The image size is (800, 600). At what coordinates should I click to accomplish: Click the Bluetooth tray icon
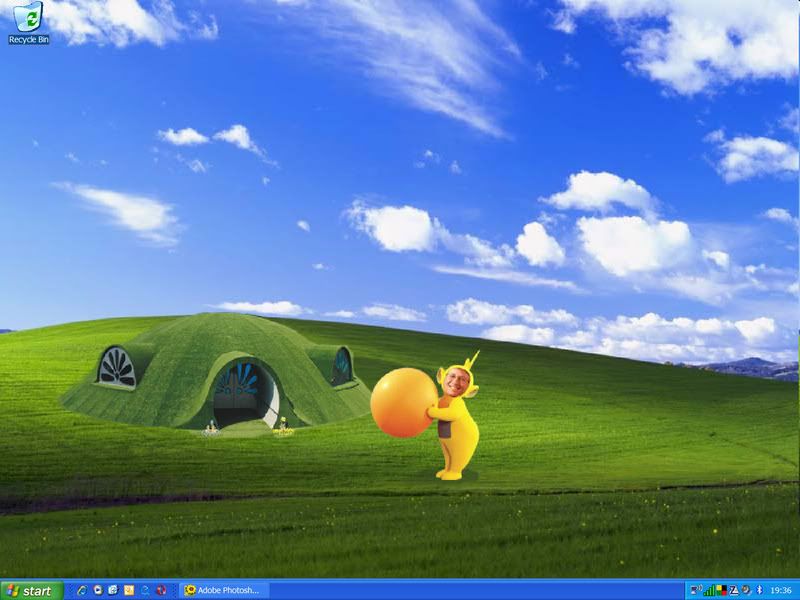(x=759, y=590)
